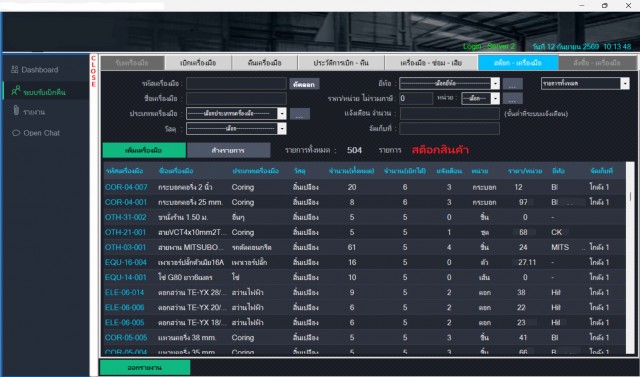Switch to the เบิกเครื่องมือ tab
The width and height of the screenshot is (640, 377).
click(x=198, y=63)
